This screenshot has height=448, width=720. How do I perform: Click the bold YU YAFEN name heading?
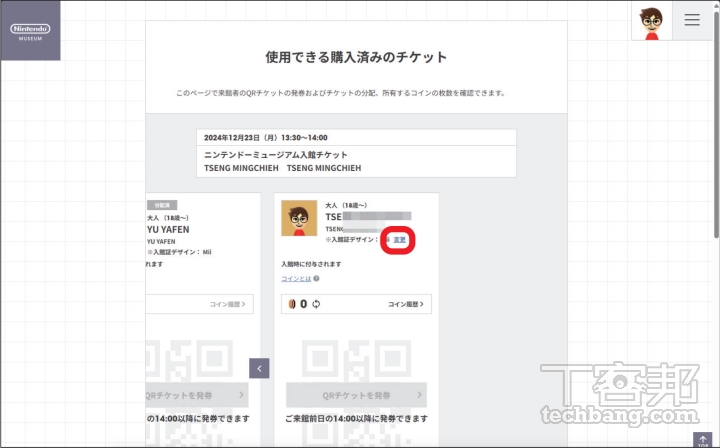[168, 230]
